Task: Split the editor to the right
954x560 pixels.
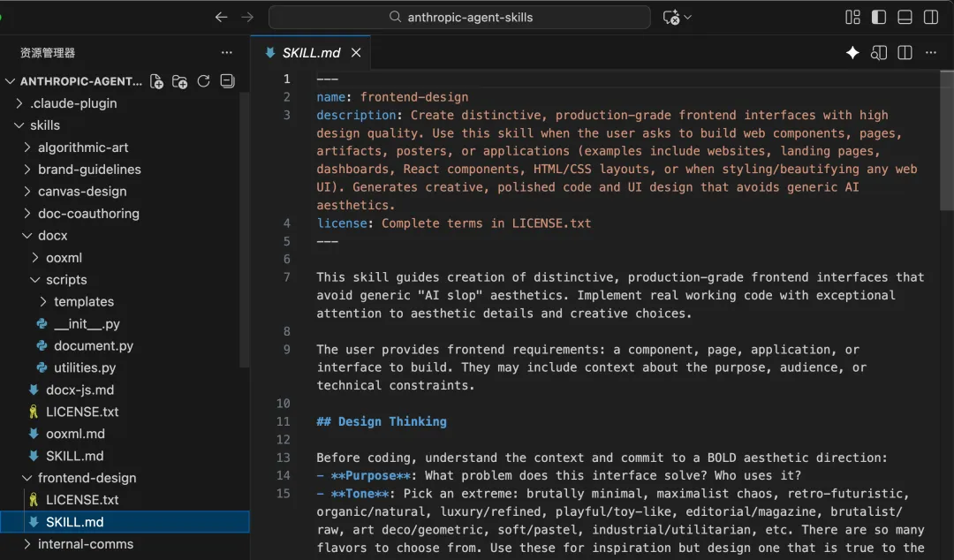Action: coord(905,53)
